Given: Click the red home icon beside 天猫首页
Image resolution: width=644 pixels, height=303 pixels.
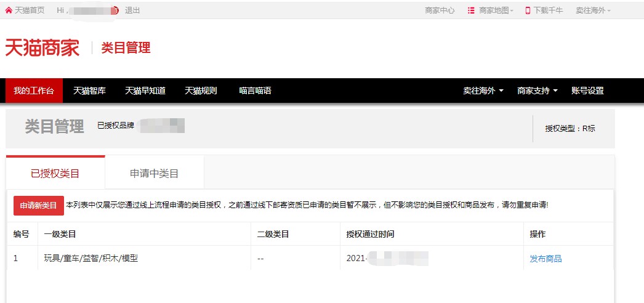Looking at the screenshot, I should click(x=9, y=10).
